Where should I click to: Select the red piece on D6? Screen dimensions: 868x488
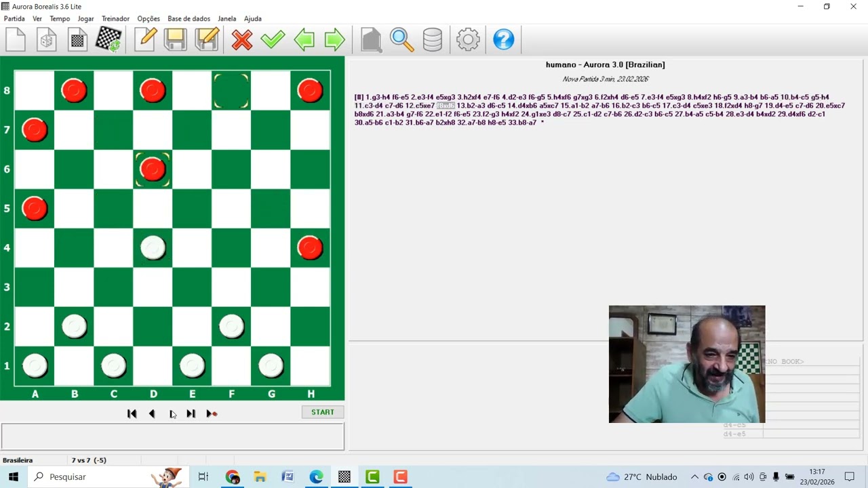point(153,169)
